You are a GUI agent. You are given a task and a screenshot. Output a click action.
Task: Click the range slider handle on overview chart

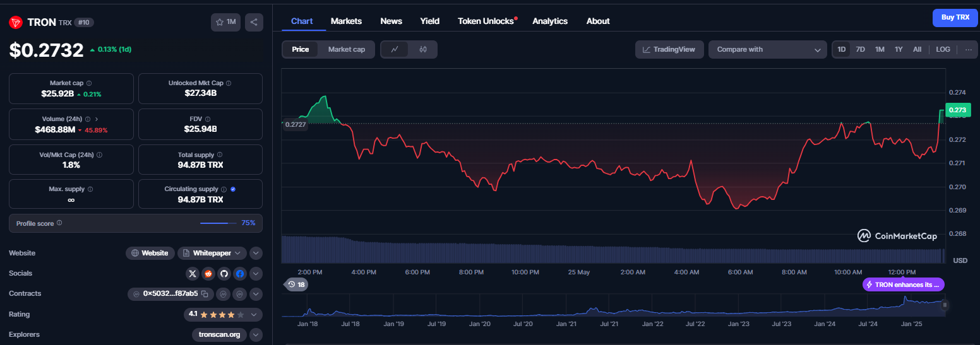(945, 305)
